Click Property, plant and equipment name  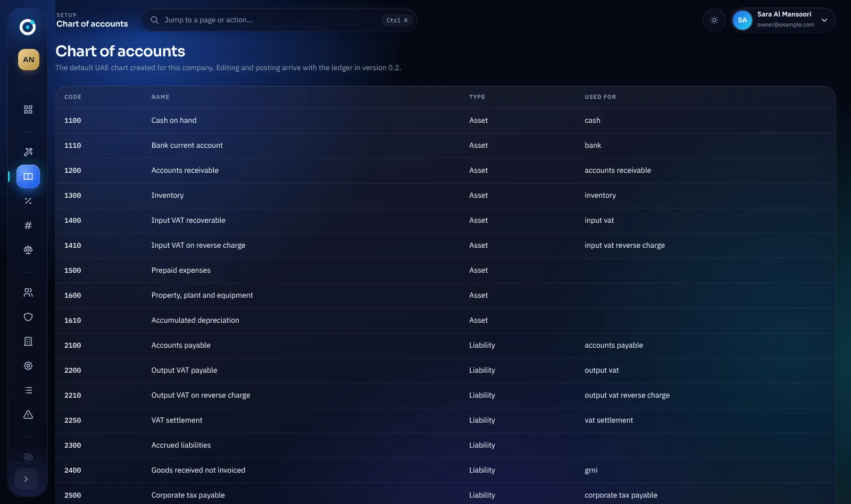click(202, 296)
